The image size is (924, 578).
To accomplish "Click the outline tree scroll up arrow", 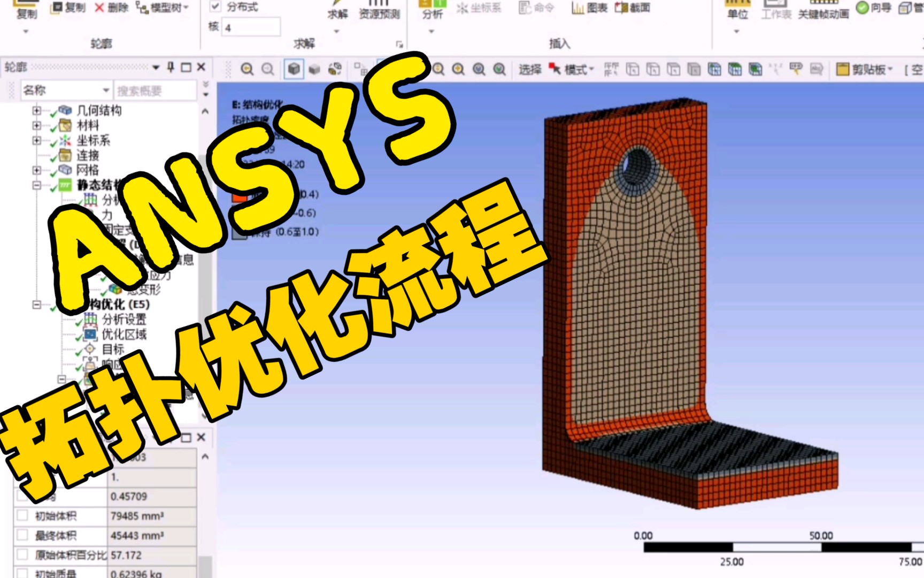I will pyautogui.click(x=205, y=111).
